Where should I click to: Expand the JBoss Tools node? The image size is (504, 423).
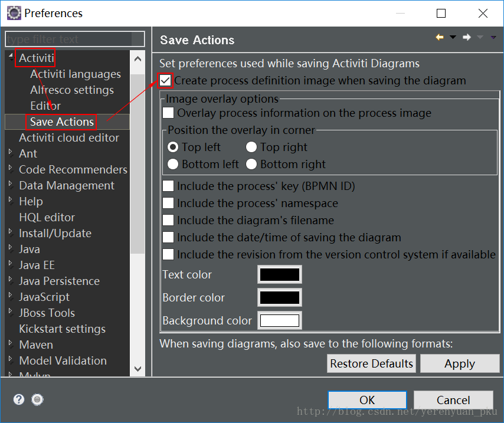11,311
